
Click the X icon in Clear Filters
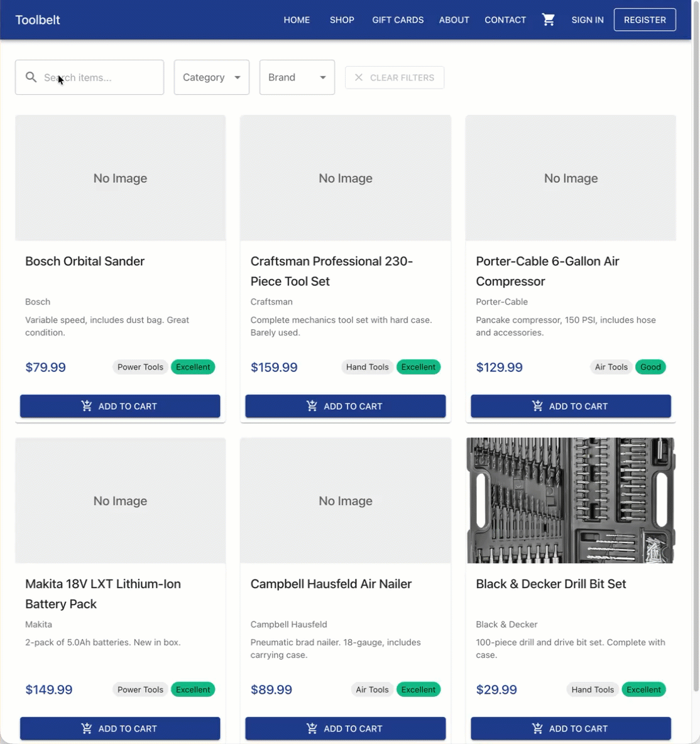359,77
